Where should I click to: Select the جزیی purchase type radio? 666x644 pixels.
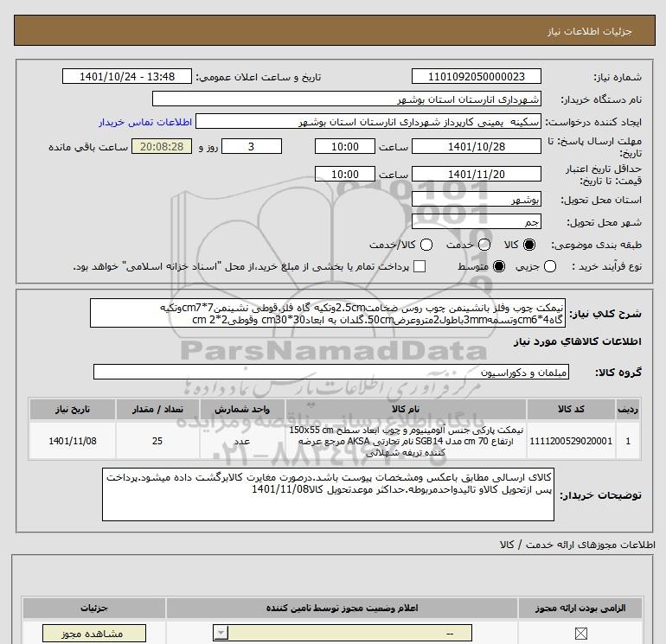coord(550,266)
